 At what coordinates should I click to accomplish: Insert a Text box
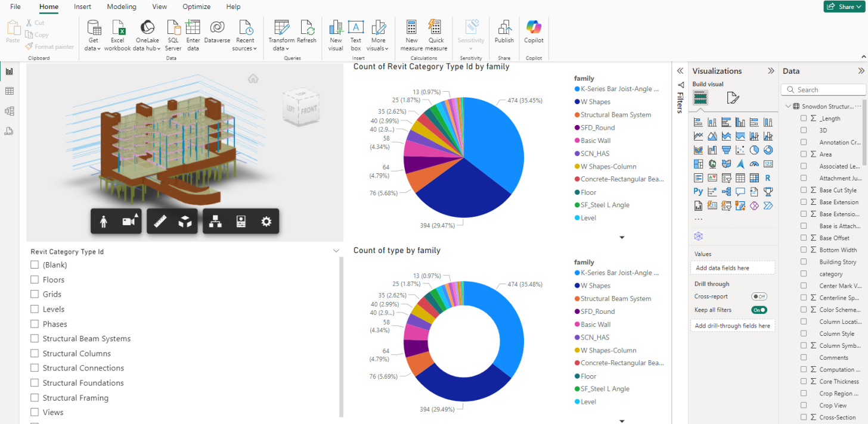pos(356,35)
